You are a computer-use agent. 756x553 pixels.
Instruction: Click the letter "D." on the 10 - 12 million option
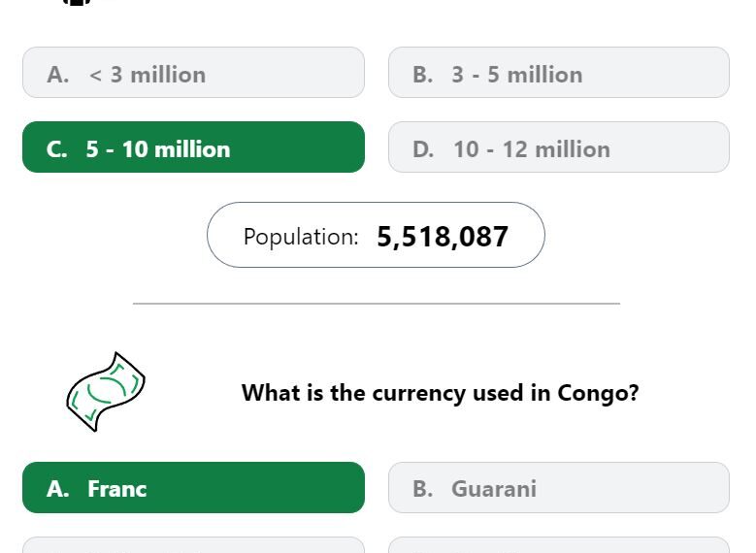tap(423, 148)
